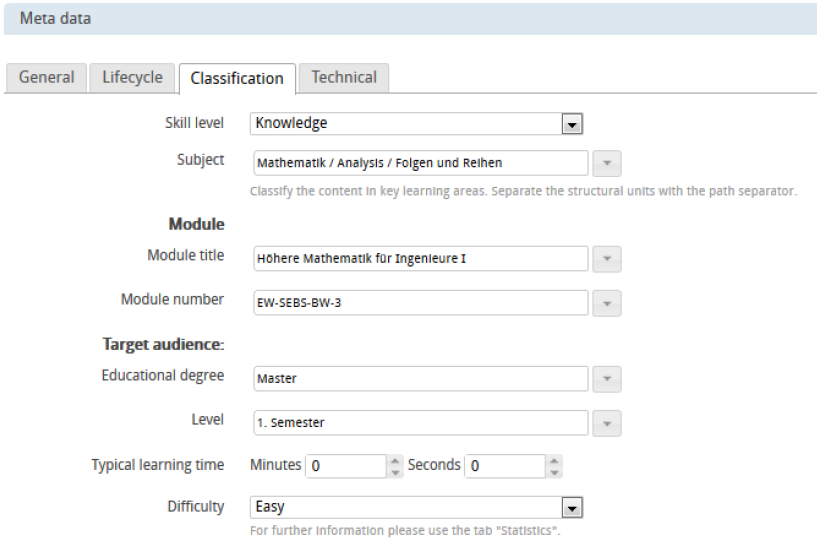The image size is (817, 547).
Task: Select the Classification tab
Action: point(236,78)
